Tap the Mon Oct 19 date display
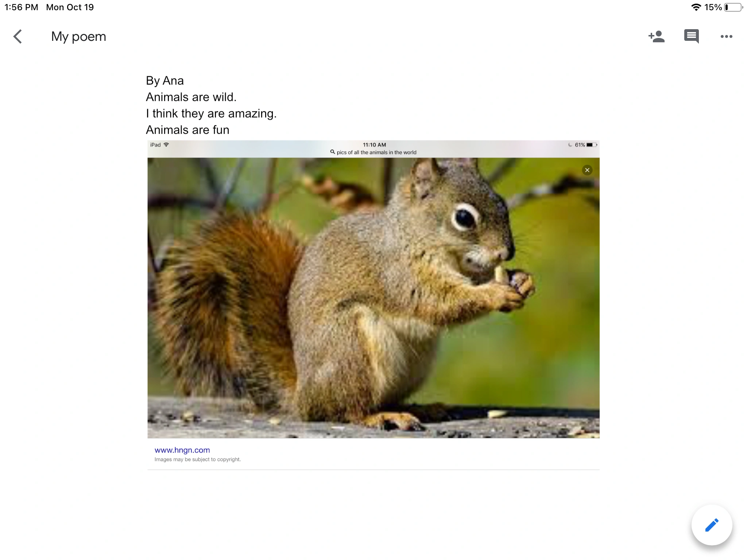The height and width of the screenshot is (560, 747). [x=70, y=7]
